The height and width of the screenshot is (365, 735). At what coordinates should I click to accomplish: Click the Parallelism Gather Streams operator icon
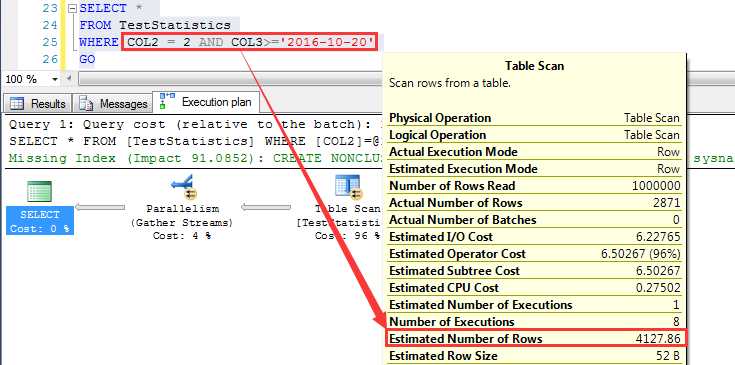pyautogui.click(x=183, y=187)
